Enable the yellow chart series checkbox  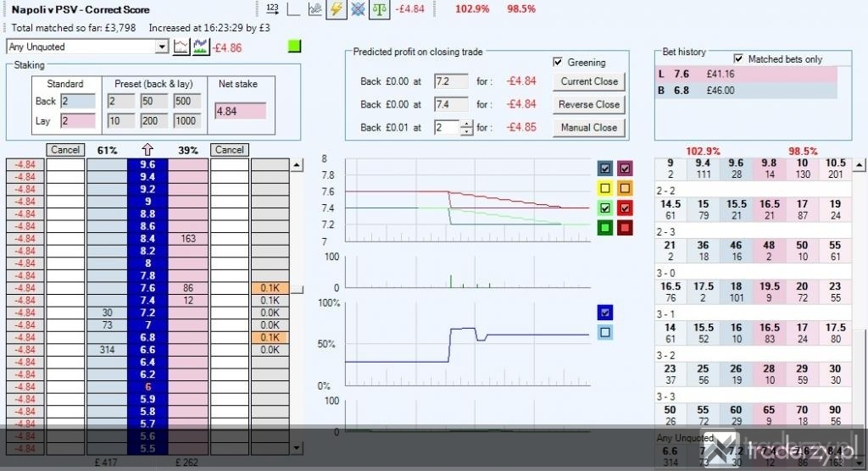605,188
